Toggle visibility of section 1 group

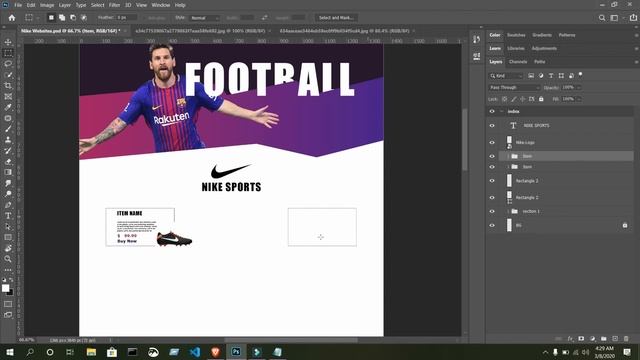[492, 211]
